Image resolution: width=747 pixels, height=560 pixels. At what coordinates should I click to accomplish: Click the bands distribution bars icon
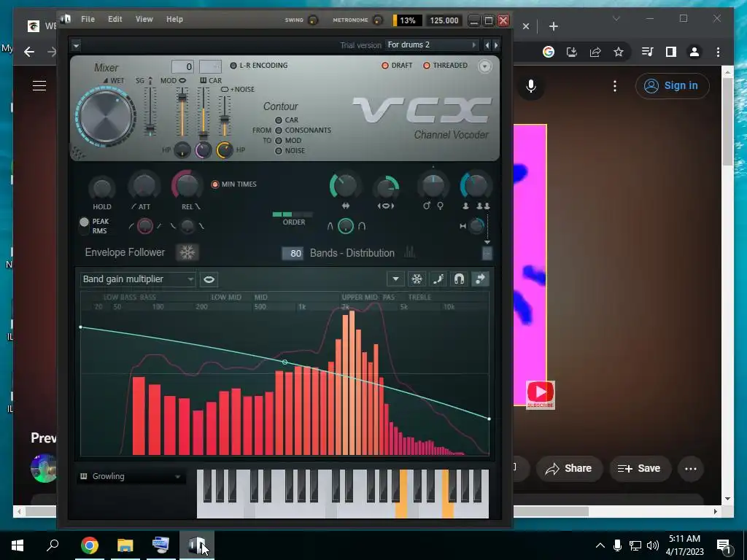coord(409,252)
